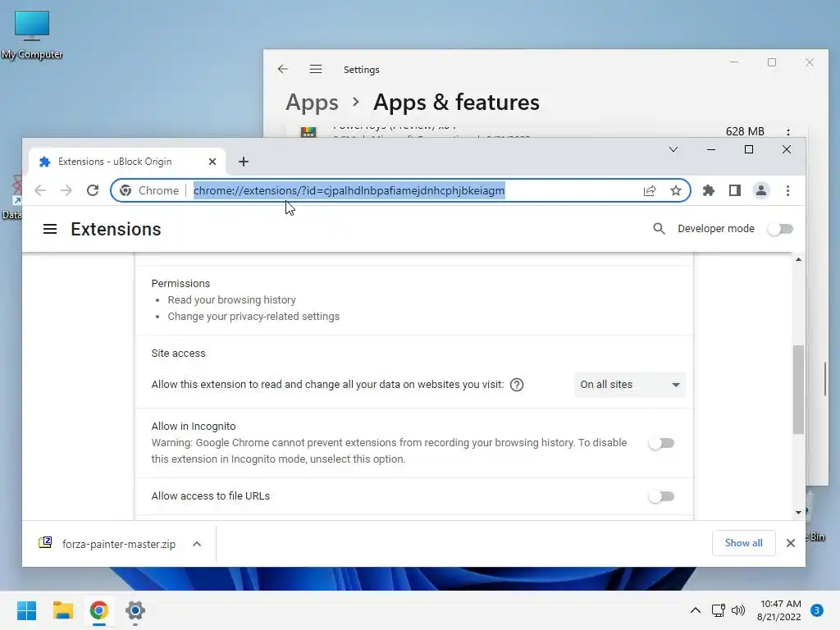Click the share icon in address bar
Viewport: 840px width, 630px height.
click(x=650, y=190)
